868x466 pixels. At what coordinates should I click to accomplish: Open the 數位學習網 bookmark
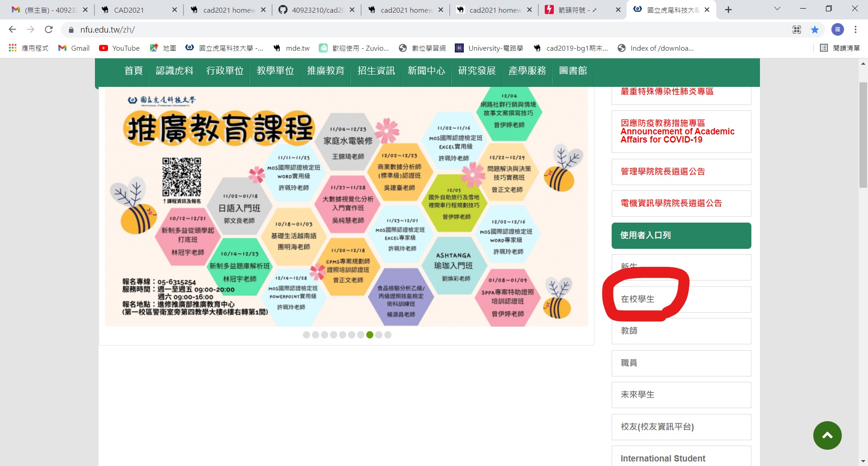[422, 48]
